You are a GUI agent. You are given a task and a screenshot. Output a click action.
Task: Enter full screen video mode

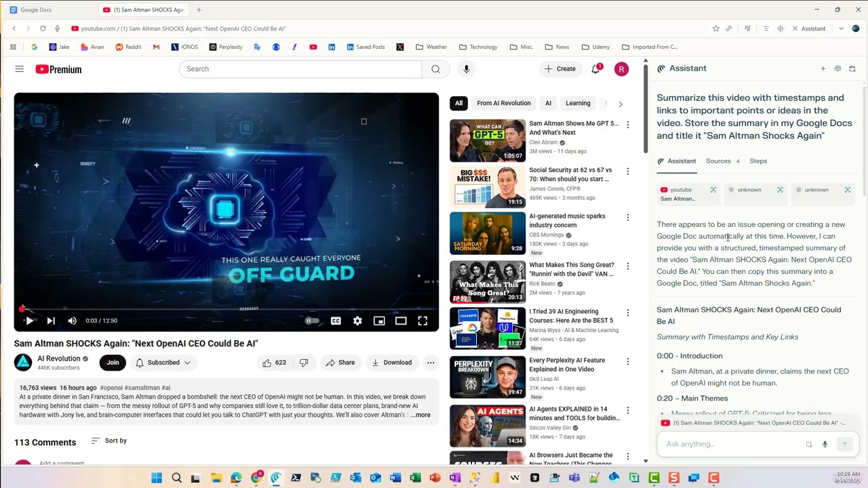pyautogui.click(x=422, y=321)
